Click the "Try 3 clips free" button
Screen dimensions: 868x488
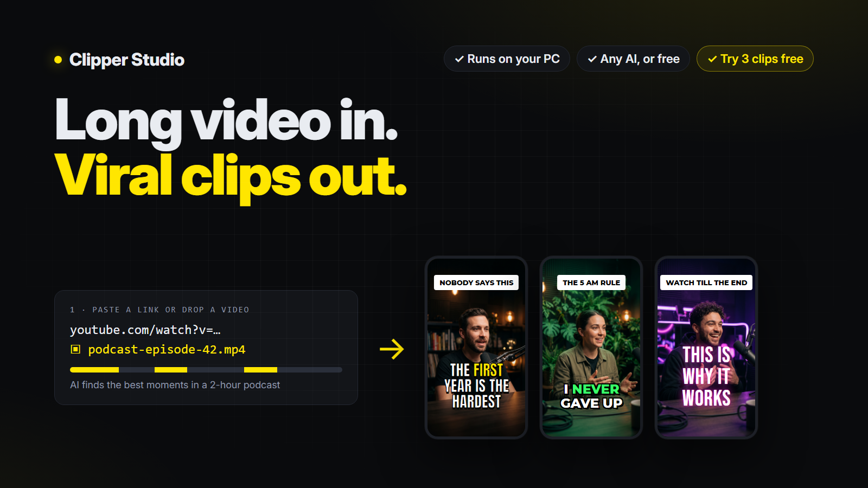coord(755,59)
